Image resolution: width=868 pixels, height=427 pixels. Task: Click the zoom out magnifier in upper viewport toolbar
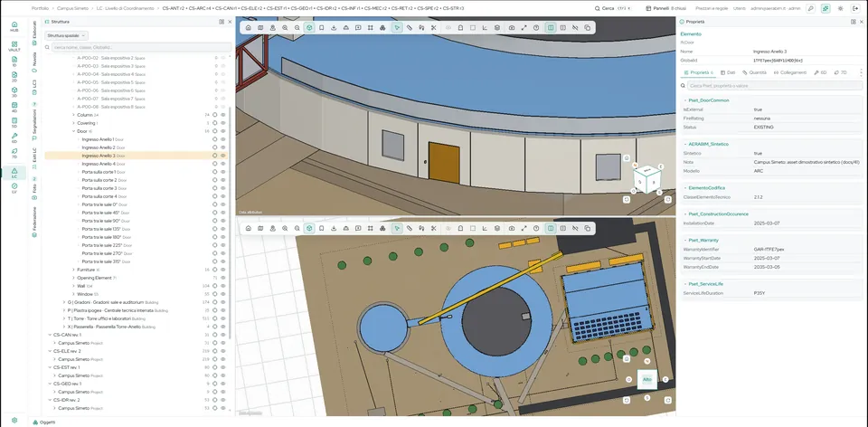click(x=297, y=28)
